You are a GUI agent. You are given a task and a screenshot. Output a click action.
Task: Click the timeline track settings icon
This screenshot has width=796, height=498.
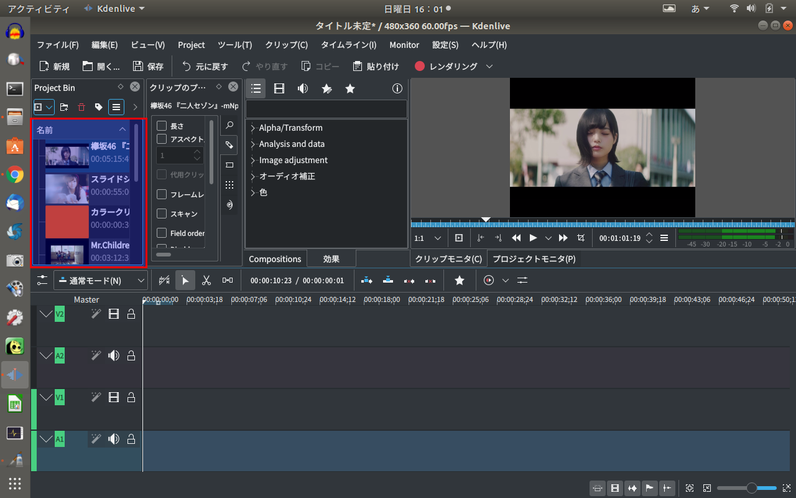[x=42, y=280]
